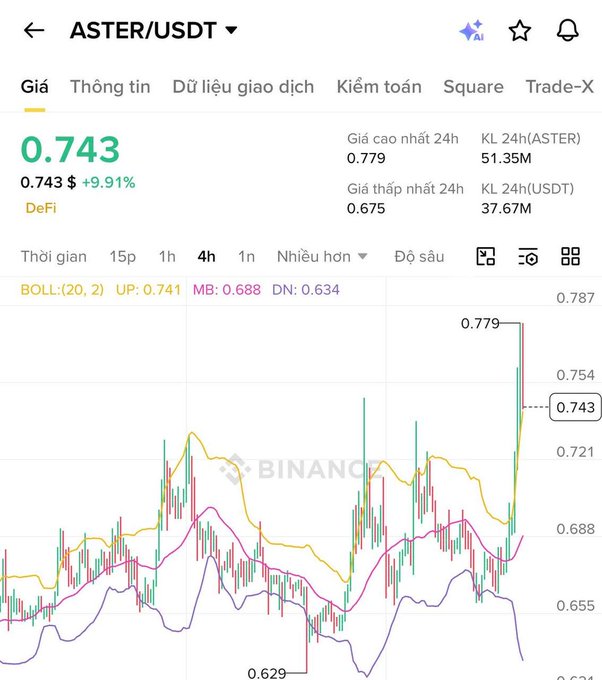The height and width of the screenshot is (680, 602).
Task: Open the Square tab
Action: (x=474, y=87)
